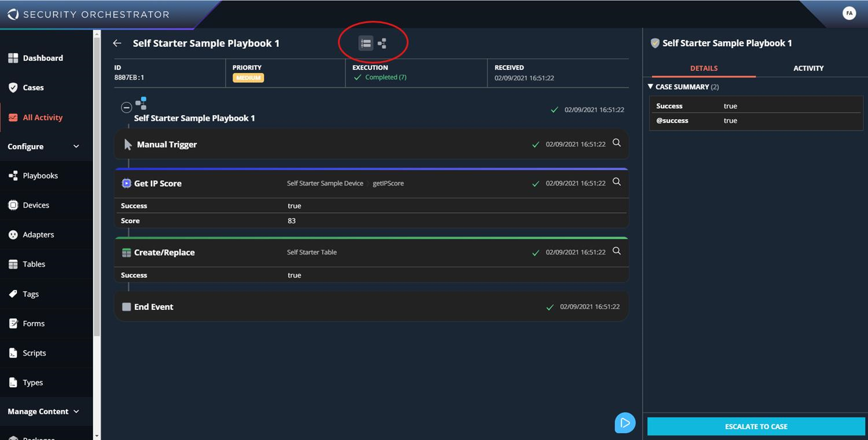This screenshot has height=440, width=868.
Task: Click the Cases shield icon
Action: pyautogui.click(x=13, y=87)
